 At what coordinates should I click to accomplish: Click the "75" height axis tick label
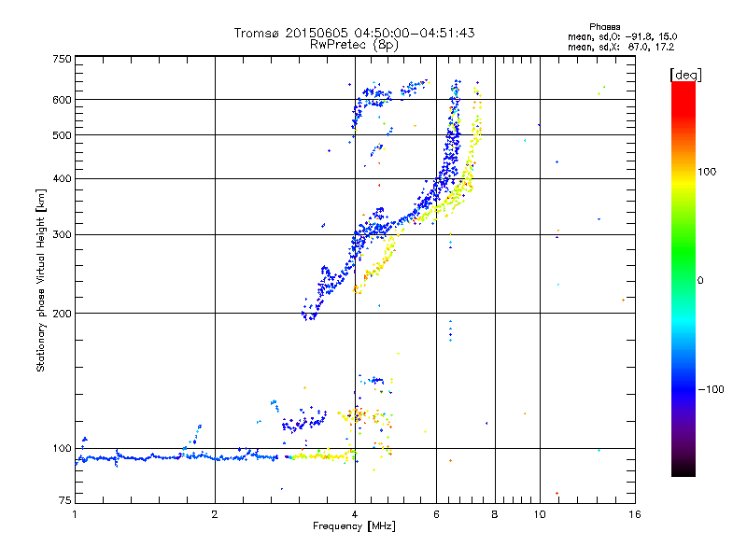(x=65, y=500)
